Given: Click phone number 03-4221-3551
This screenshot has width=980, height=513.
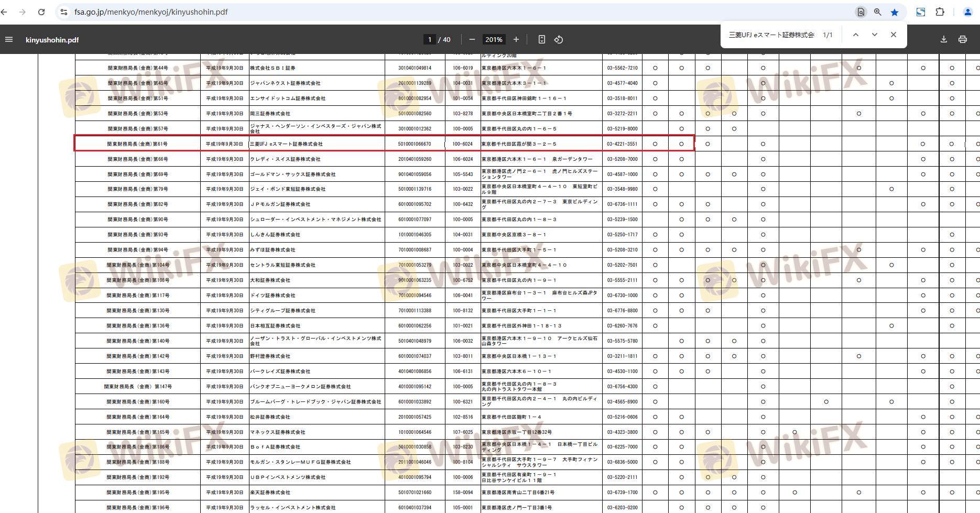Looking at the screenshot, I should click(623, 144).
